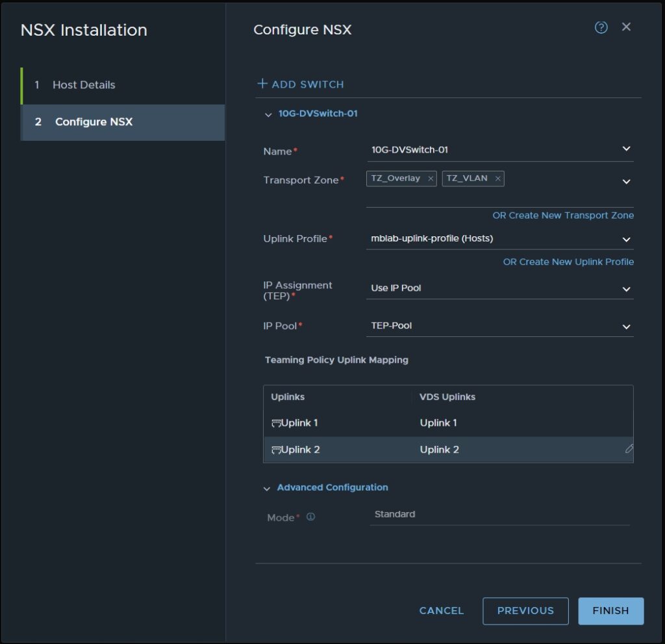The width and height of the screenshot is (665, 644).
Task: Open the help icon in the dialog header
Action: (601, 27)
